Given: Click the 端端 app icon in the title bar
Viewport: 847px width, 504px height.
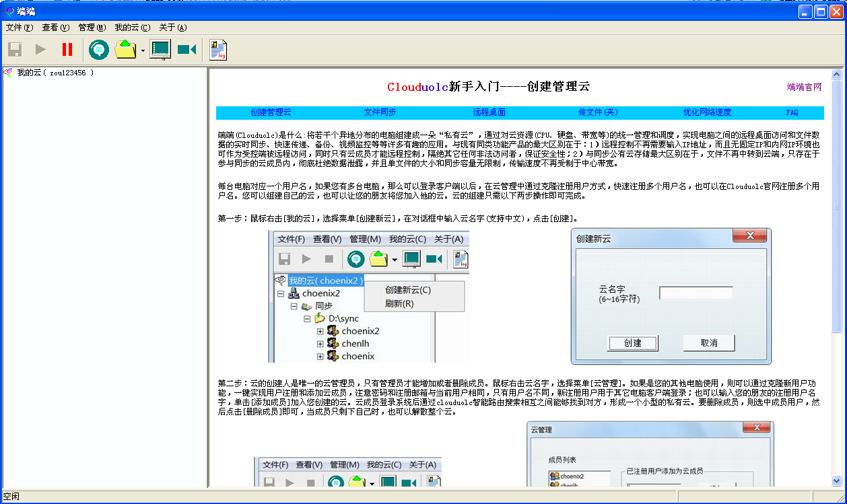Looking at the screenshot, I should [x=9, y=11].
